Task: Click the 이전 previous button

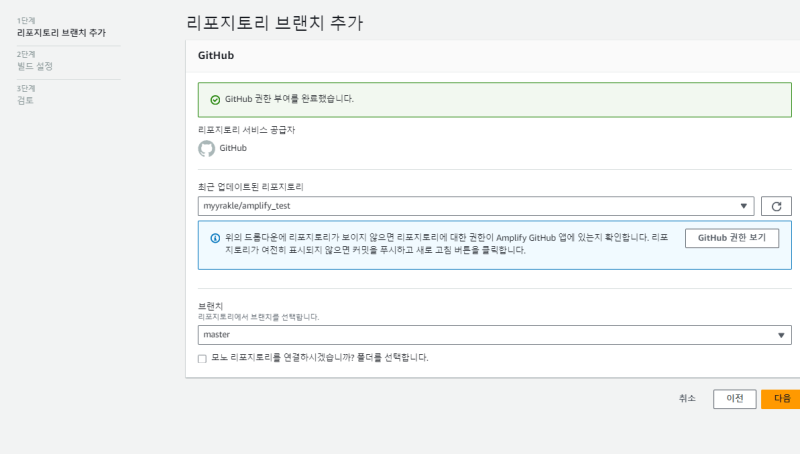Action: pos(735,398)
